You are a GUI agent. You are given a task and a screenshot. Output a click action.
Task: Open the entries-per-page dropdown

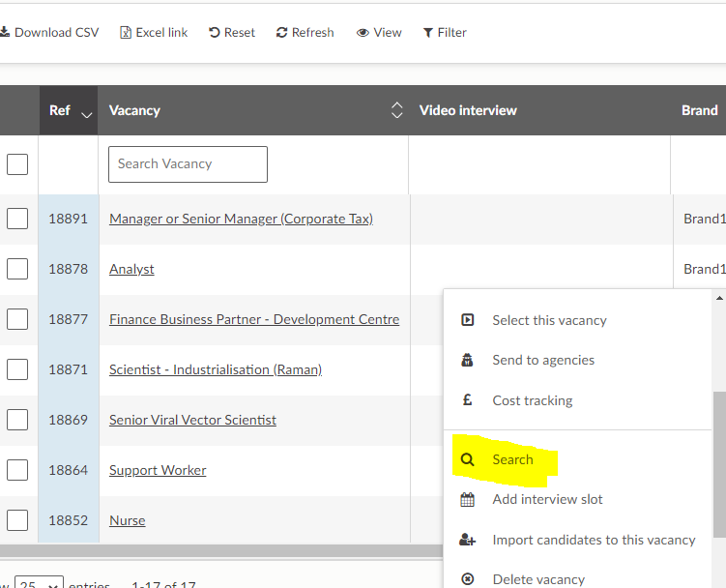(x=40, y=583)
